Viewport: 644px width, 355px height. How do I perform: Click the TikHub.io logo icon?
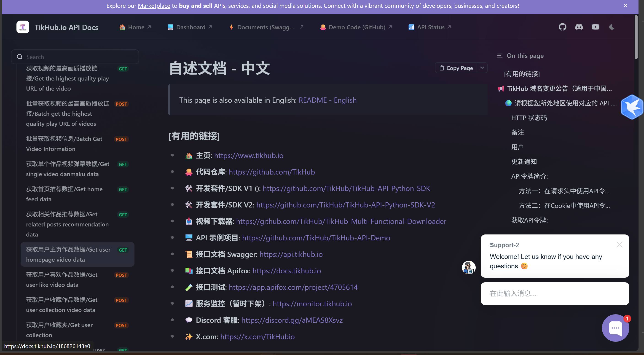tap(23, 27)
